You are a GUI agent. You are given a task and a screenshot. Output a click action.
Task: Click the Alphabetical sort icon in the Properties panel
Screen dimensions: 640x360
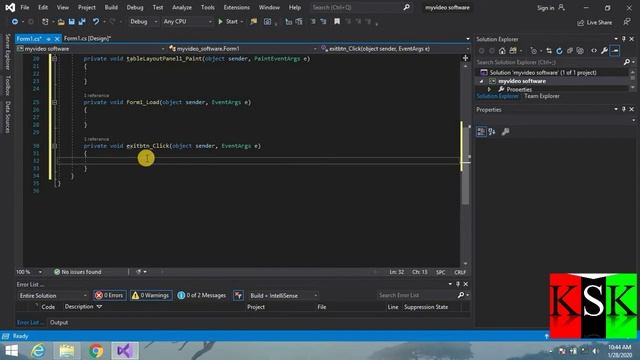point(492,131)
